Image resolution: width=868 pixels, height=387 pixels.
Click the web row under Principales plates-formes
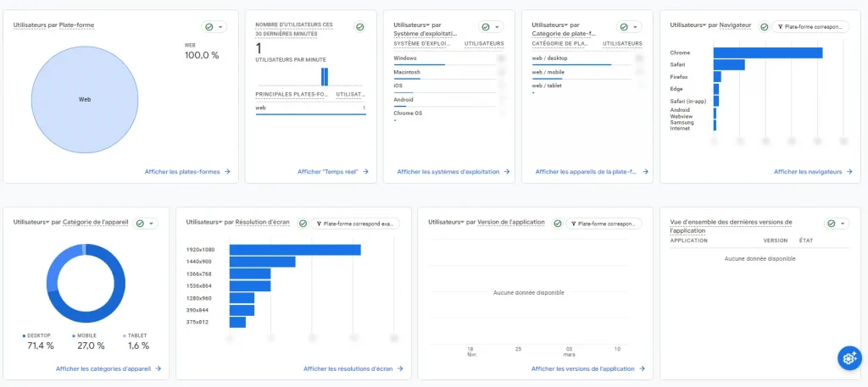(310, 108)
